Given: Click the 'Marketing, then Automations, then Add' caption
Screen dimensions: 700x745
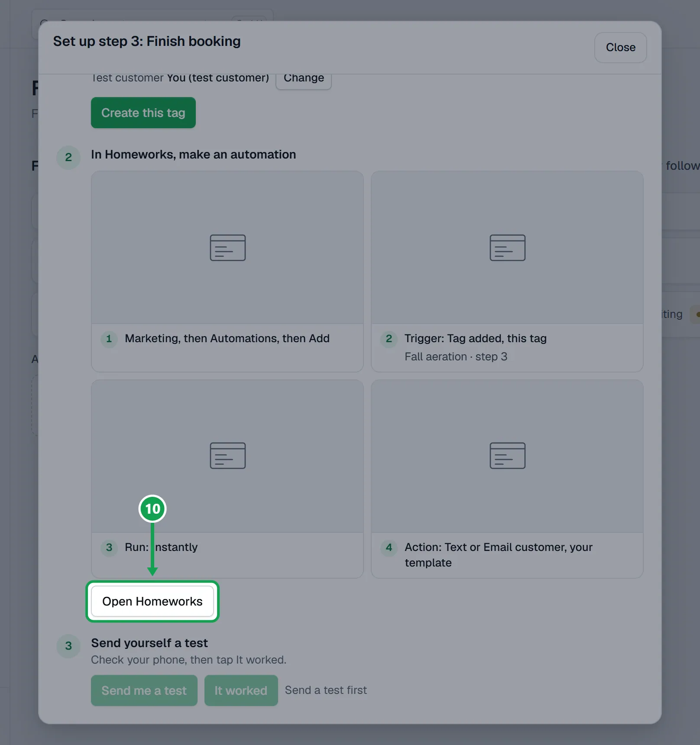Looking at the screenshot, I should coord(227,338).
